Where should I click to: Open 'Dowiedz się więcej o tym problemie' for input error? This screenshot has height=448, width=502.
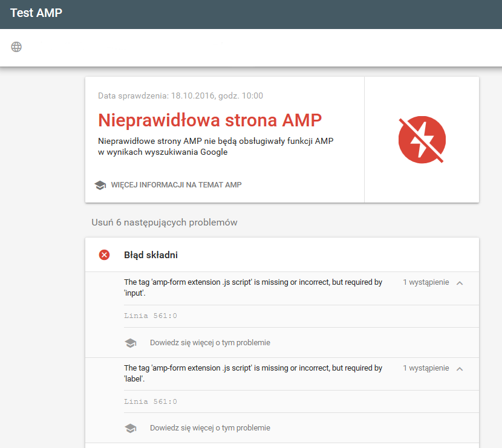[210, 343]
